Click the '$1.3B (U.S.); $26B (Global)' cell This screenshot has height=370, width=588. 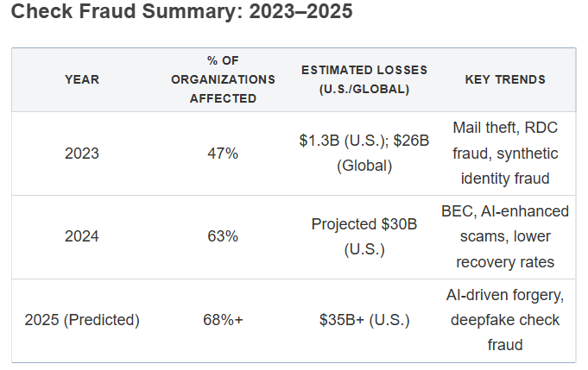click(x=364, y=154)
